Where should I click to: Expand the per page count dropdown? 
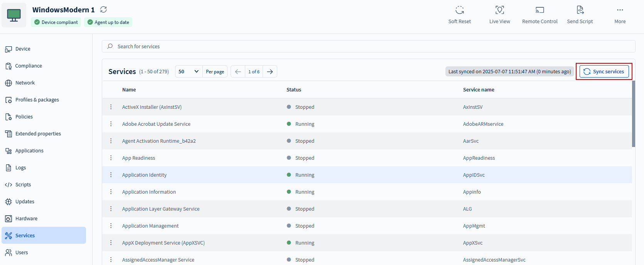click(189, 72)
